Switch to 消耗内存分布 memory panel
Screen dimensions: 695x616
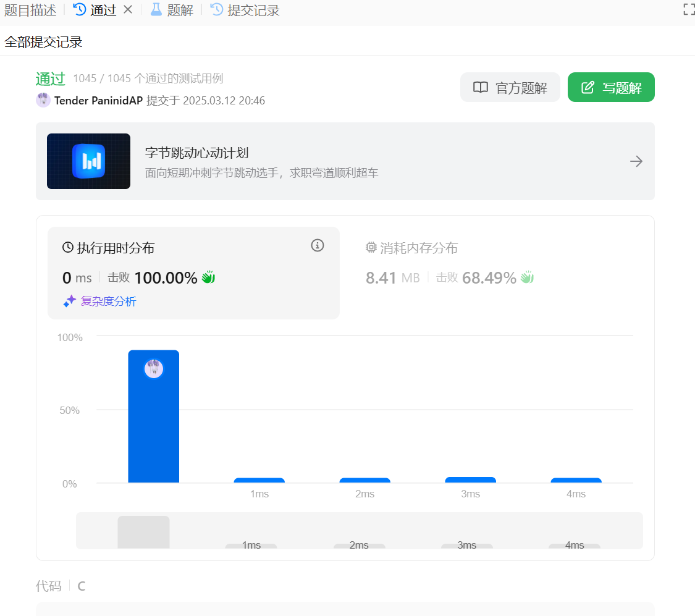pos(412,248)
